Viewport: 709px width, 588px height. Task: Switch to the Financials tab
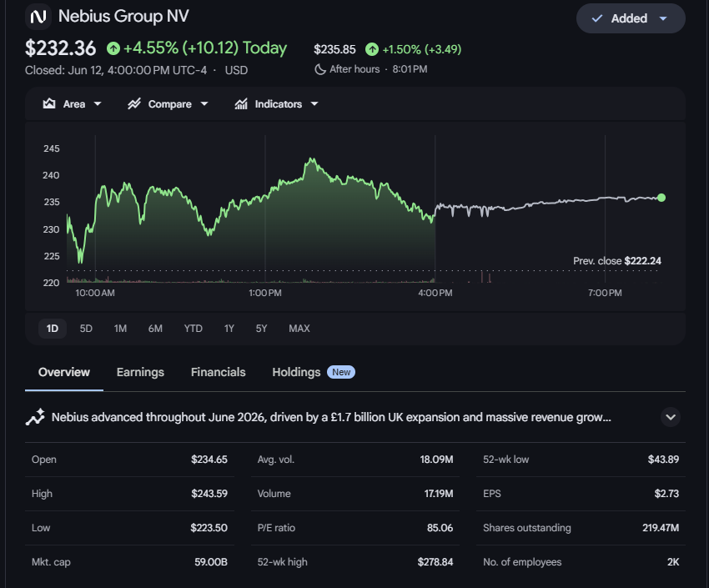point(219,372)
